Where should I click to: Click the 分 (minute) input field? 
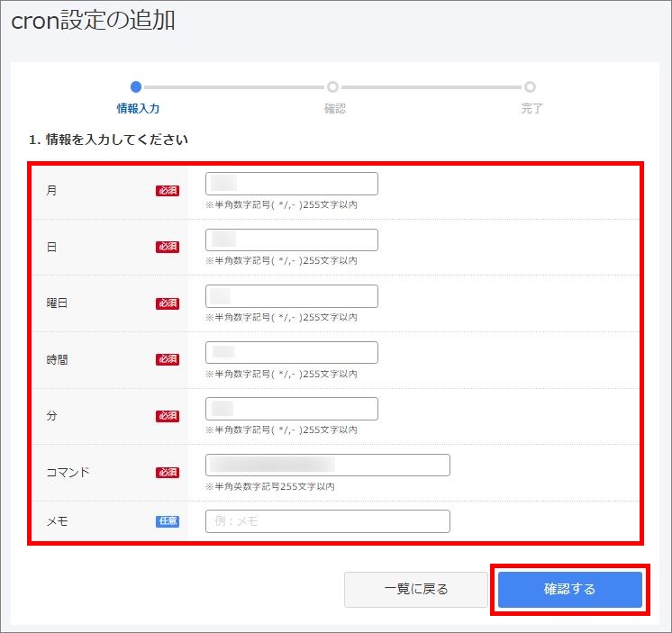[292, 409]
